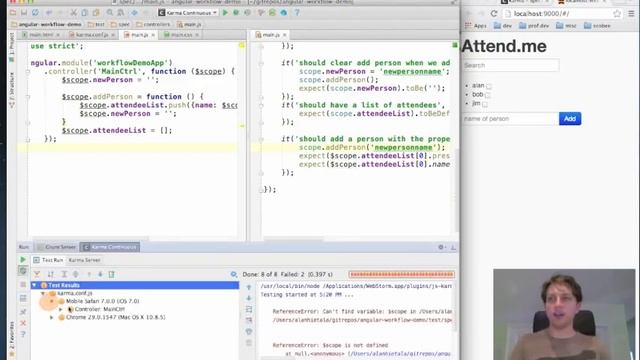Open the 1: Project tool window button
Viewport: 640px width, 360px height.
(11, 48)
